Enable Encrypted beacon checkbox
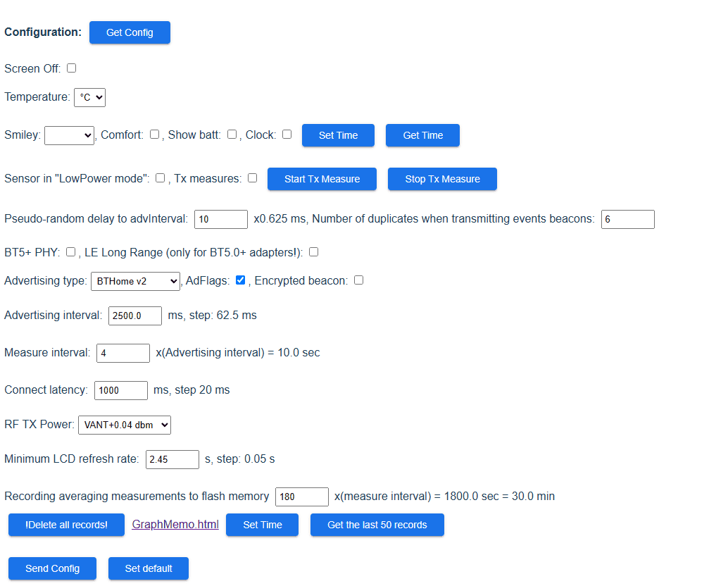This screenshot has height=586, width=728. coord(359,280)
